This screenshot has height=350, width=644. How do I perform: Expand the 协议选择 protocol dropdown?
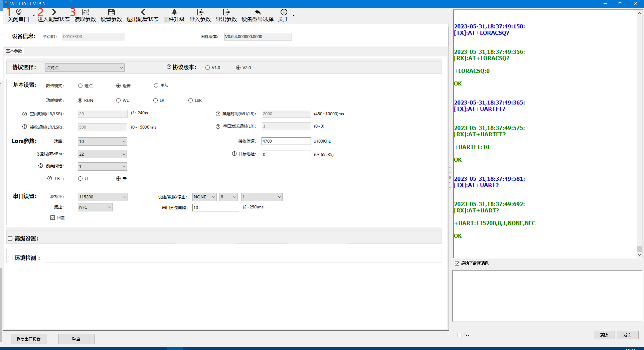point(85,68)
